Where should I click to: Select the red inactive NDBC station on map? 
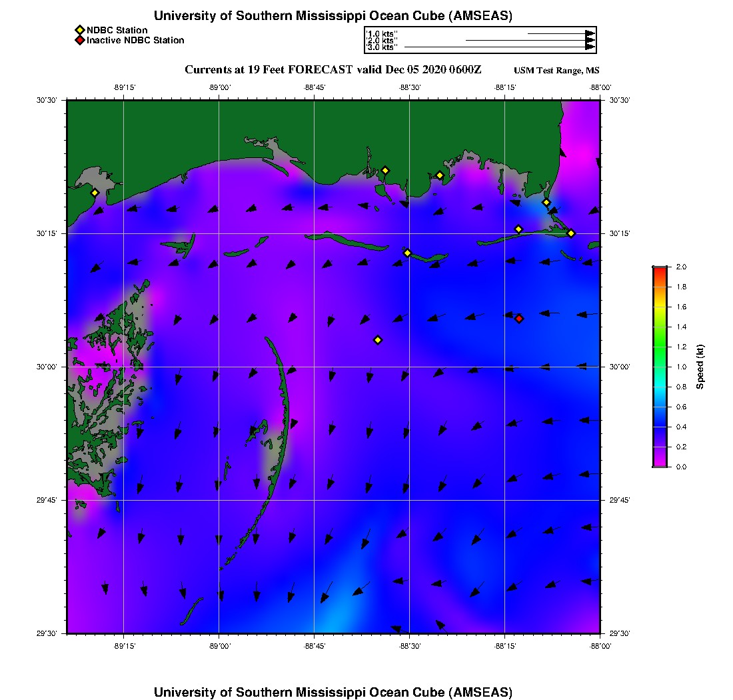519,319
